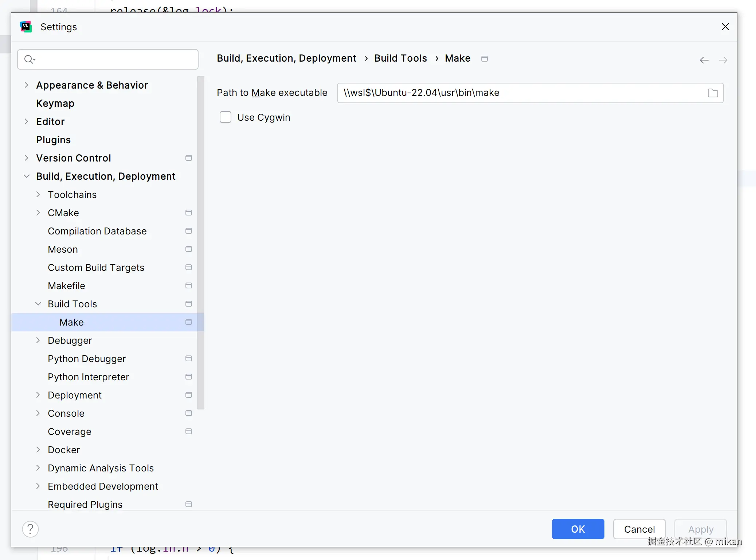
Task: Click the help question mark icon
Action: tap(30, 529)
